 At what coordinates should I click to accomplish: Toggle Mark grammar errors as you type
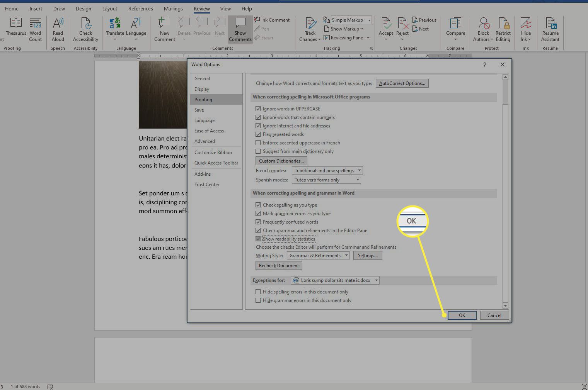click(258, 214)
